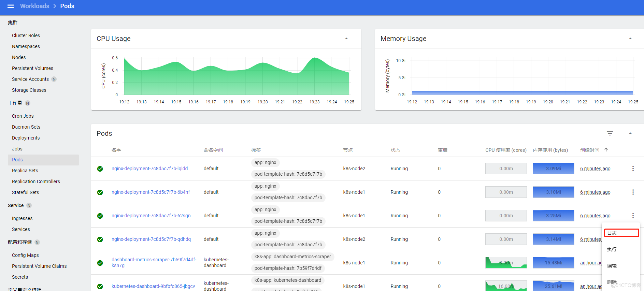Go to Persistent Volume Claims in sidebar
This screenshot has height=291, width=644.
[39, 266]
